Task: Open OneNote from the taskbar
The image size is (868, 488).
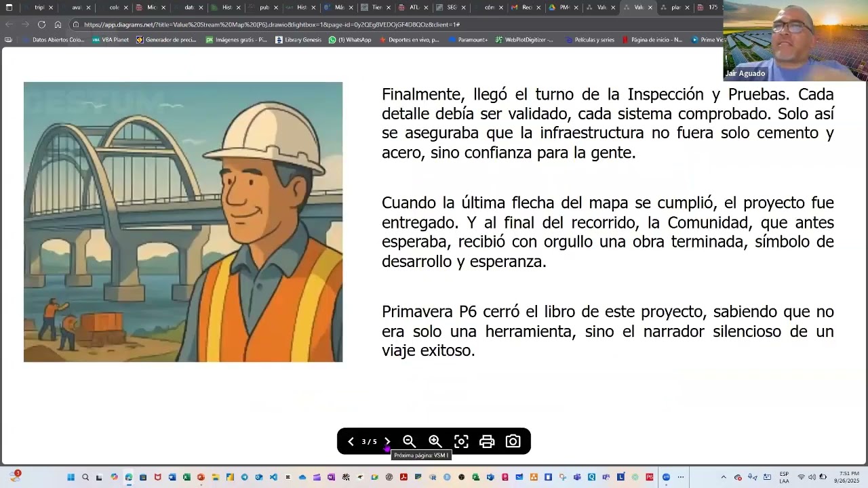Action: tap(331, 477)
